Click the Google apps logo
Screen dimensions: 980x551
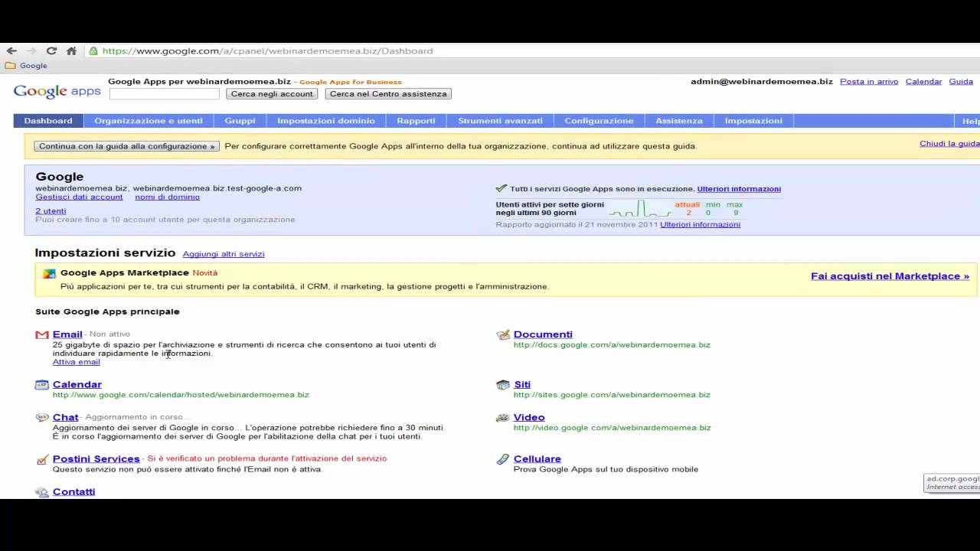[x=57, y=91]
